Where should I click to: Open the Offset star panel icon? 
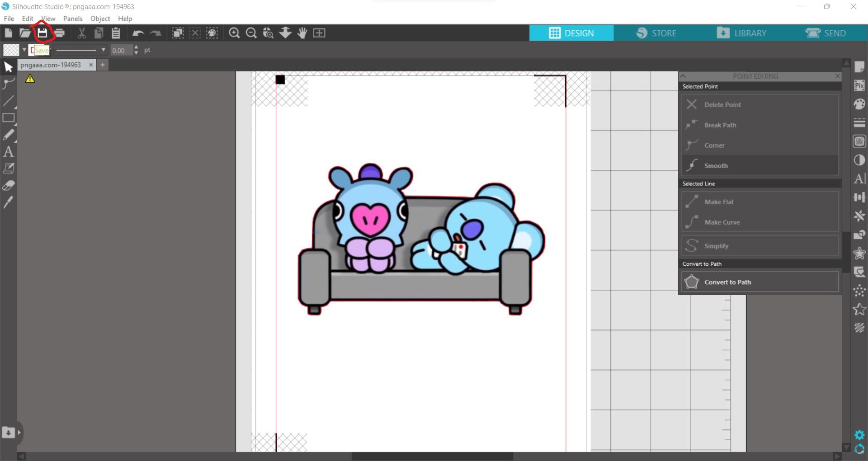859,253
